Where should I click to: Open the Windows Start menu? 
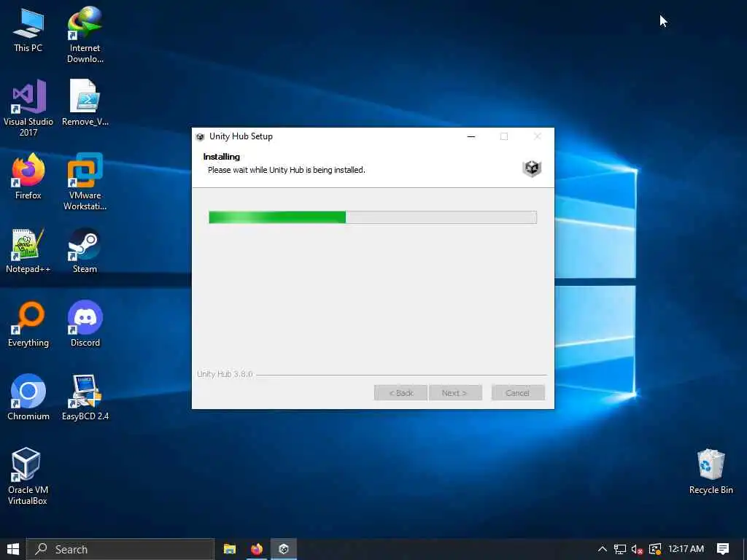pos(13,549)
